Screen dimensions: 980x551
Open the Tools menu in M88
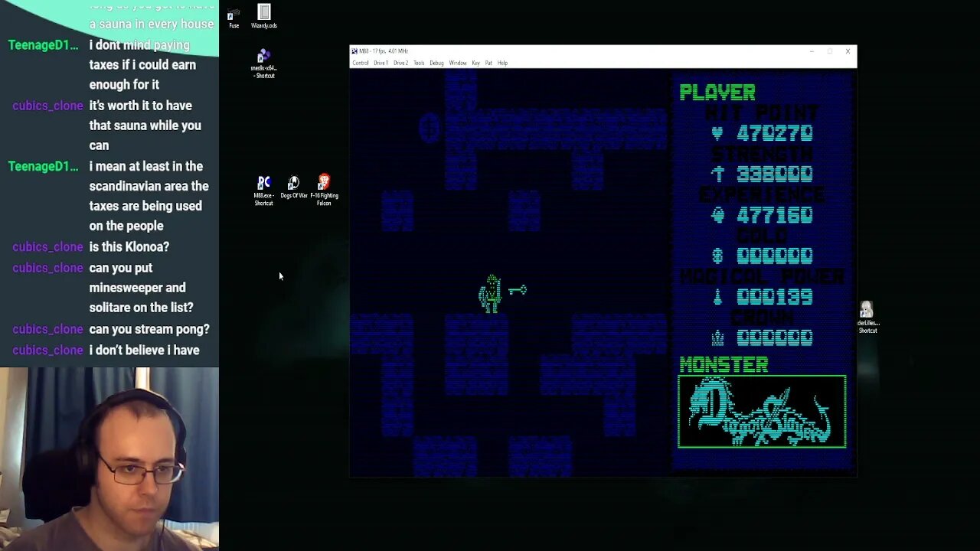[419, 63]
